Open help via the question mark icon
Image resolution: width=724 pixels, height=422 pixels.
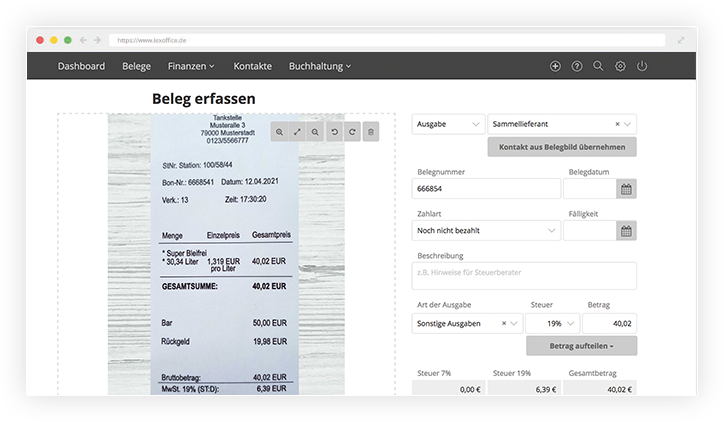(577, 66)
